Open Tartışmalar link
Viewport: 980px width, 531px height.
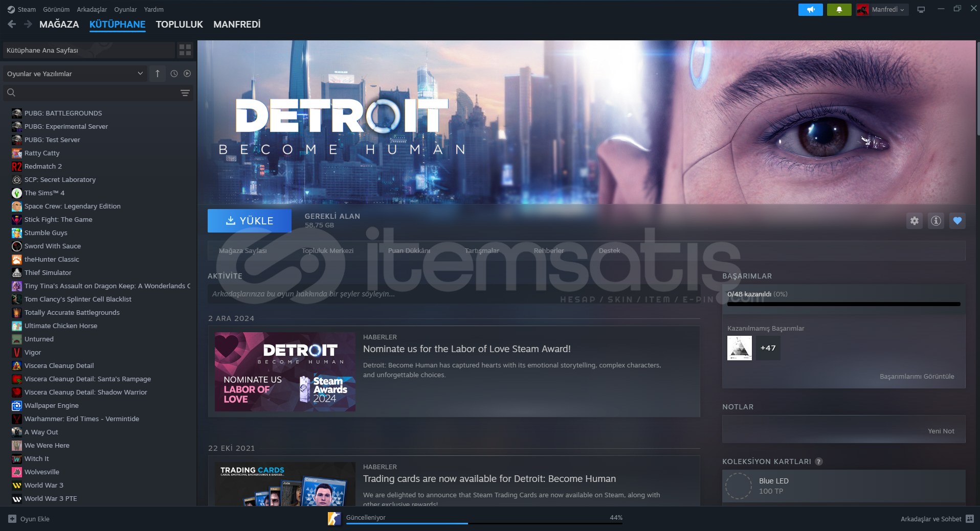click(x=482, y=251)
